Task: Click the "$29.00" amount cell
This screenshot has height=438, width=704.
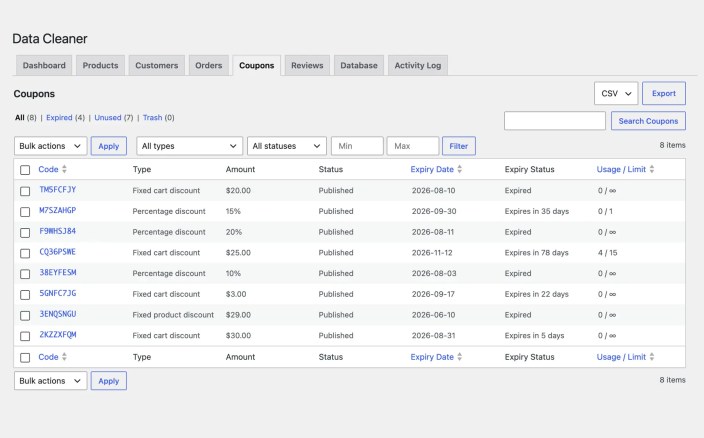Action: tap(238, 315)
